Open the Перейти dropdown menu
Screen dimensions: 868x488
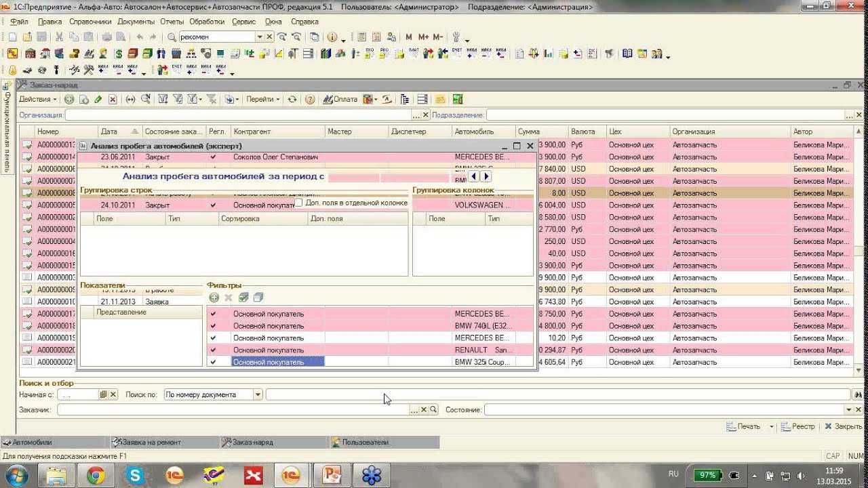tap(262, 99)
